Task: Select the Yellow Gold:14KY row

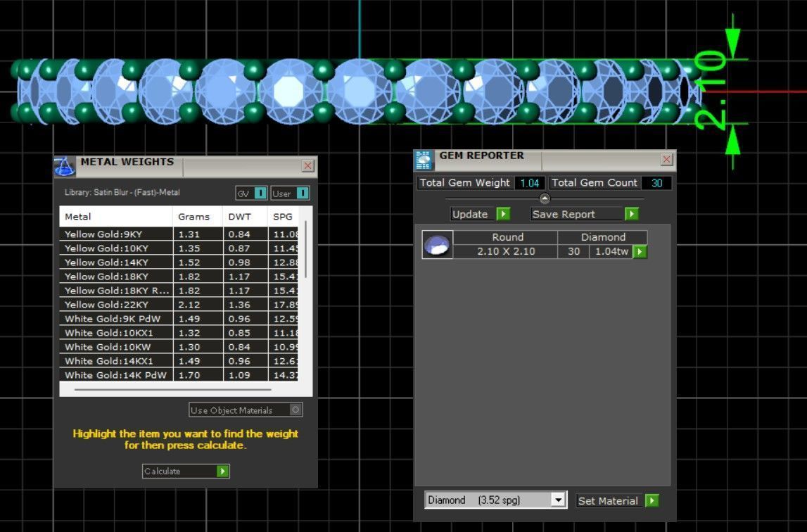Action: point(179,262)
